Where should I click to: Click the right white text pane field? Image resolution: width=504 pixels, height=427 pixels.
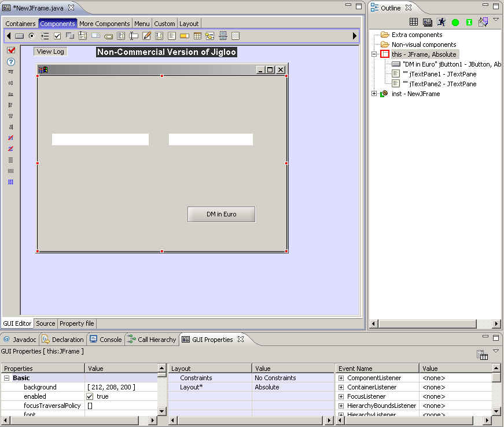coord(211,139)
